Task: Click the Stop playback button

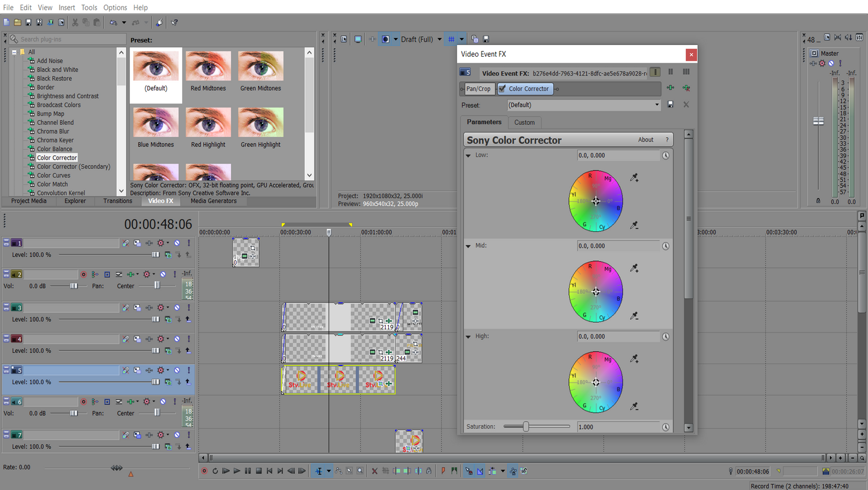Action: [x=259, y=471]
